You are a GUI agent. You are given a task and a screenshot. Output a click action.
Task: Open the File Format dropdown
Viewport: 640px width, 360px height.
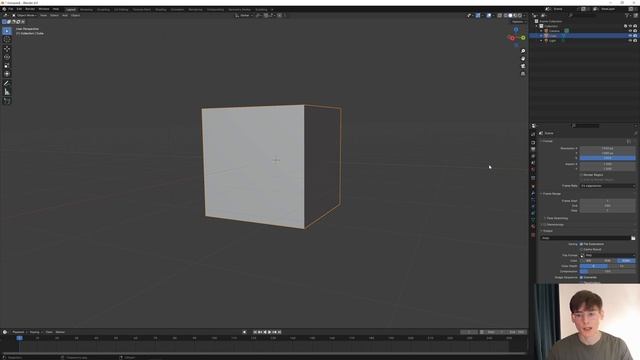pos(607,255)
